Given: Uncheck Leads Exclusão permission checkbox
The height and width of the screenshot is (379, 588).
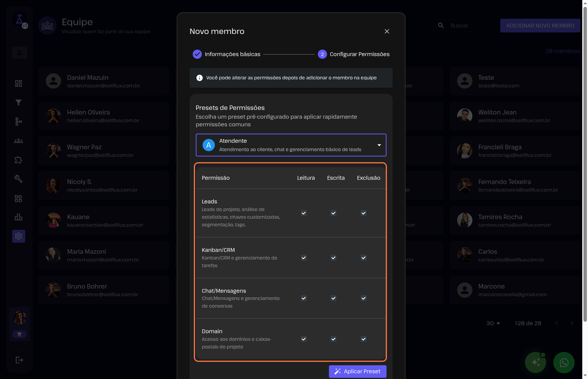Looking at the screenshot, I should (363, 213).
